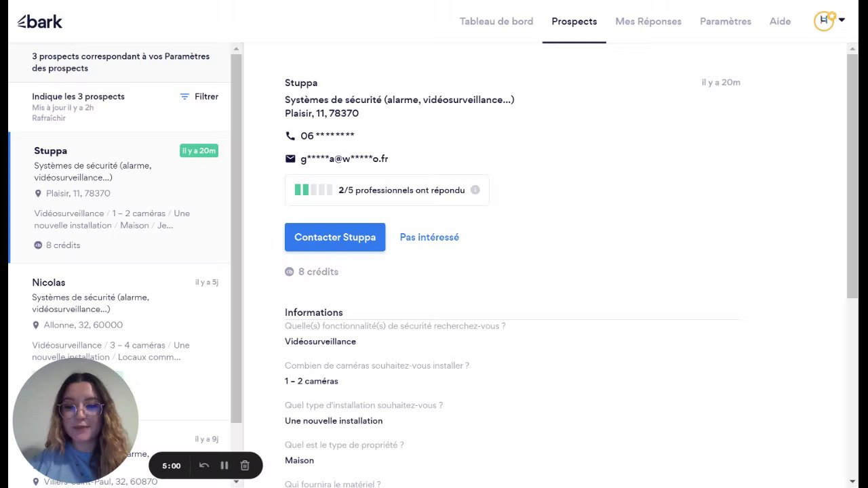Click the 'Vidéosurveillance' answer text
Viewport: 868px width, 488px height.
tap(320, 342)
